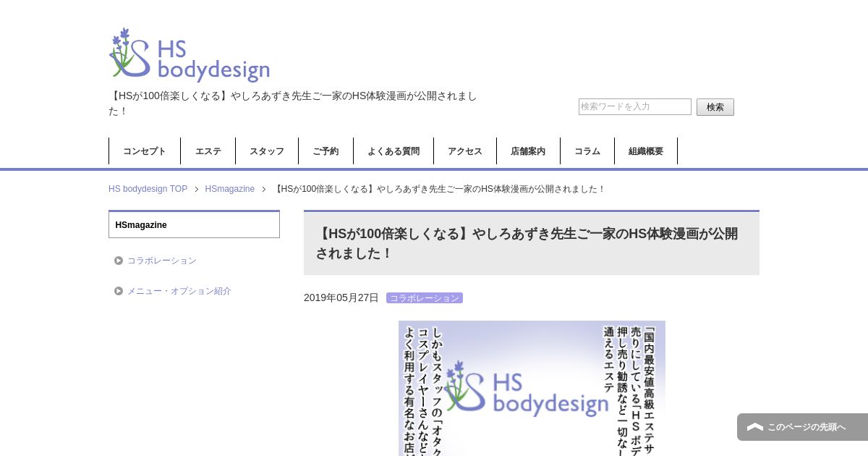Go to 店舗案内 navigation item

coord(528,151)
